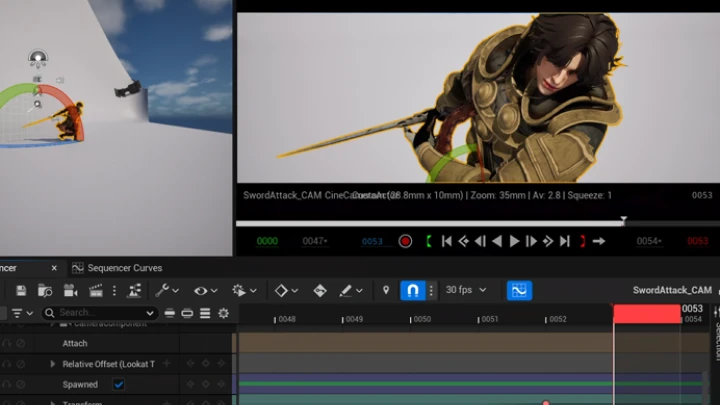720x405 pixels.
Task: Add a key on the Spawned track
Action: 206,384
